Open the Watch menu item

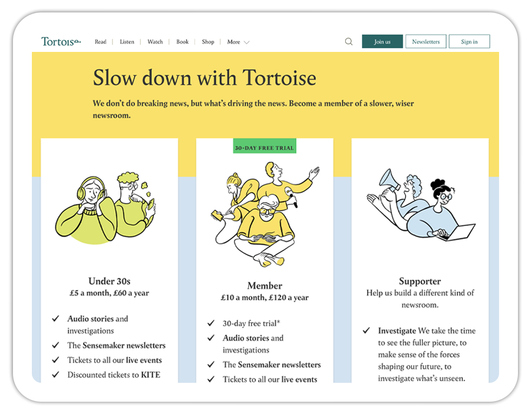(x=155, y=42)
